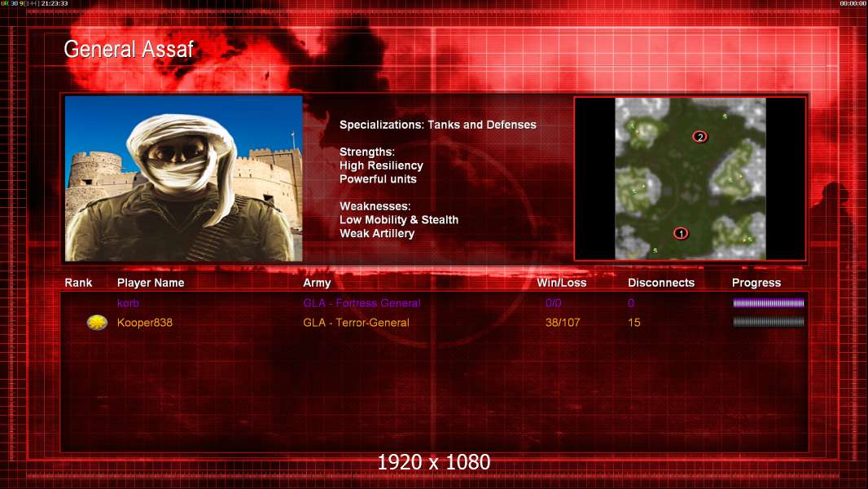Click Kooper838's 38/107 win/loss record
The height and width of the screenshot is (489, 868).
click(563, 323)
